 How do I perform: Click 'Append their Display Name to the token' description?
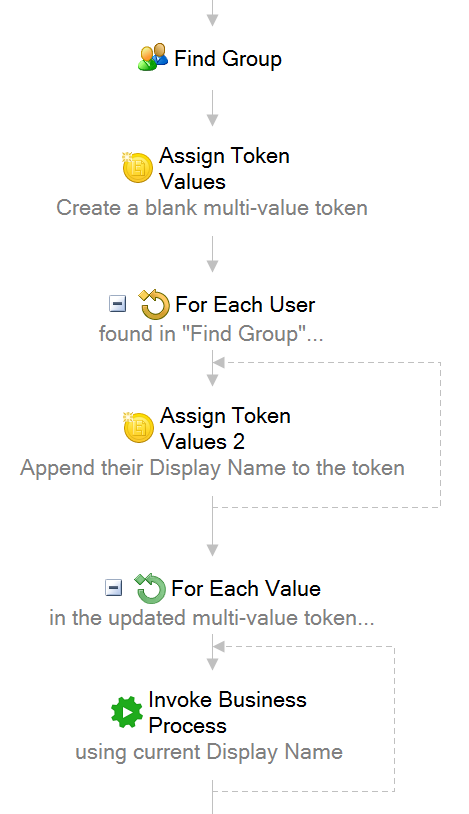(x=212, y=468)
